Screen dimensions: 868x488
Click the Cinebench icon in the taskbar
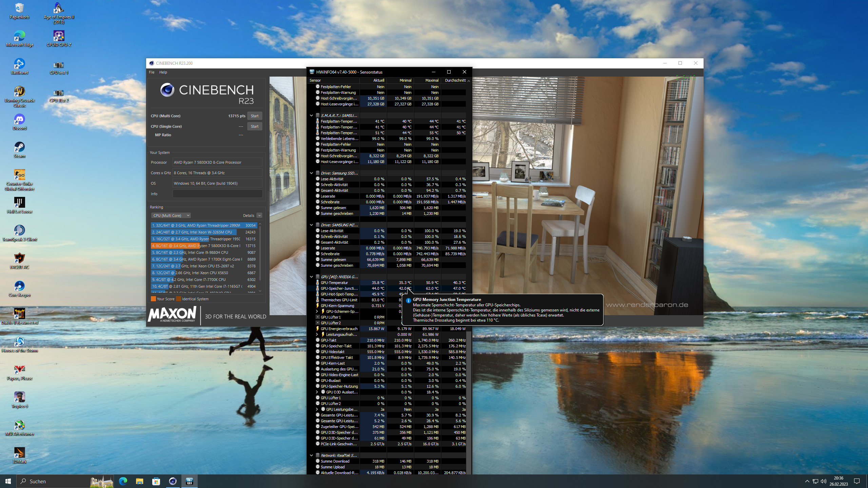click(173, 481)
